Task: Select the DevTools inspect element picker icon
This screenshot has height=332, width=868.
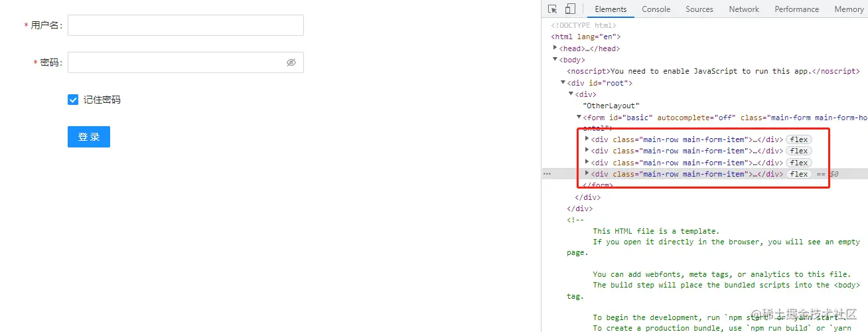Action: click(x=553, y=9)
